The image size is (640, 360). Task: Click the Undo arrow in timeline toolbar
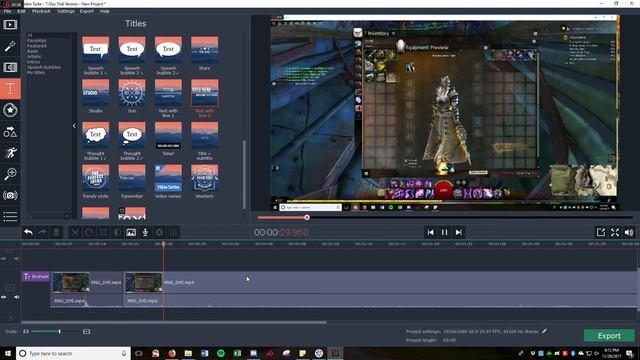28,232
